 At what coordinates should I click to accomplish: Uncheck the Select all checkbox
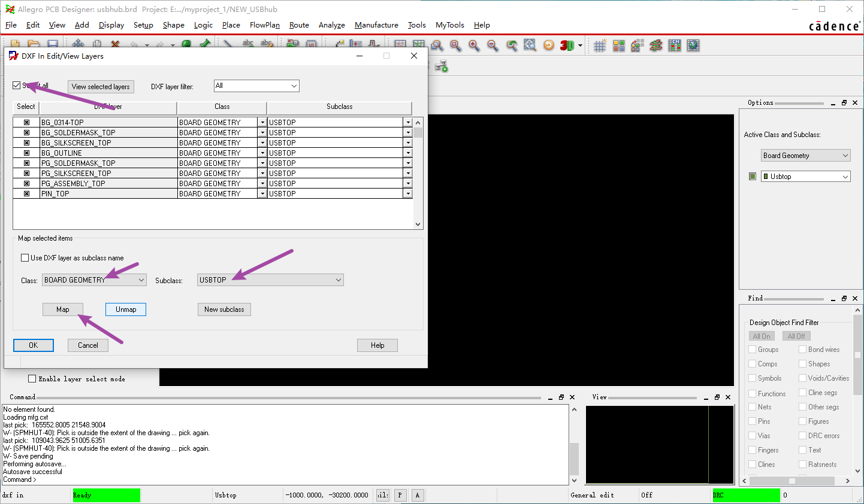tap(17, 86)
